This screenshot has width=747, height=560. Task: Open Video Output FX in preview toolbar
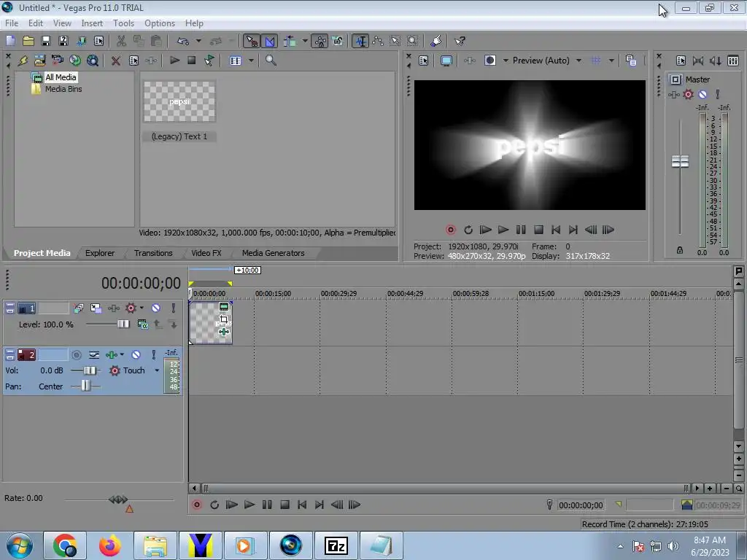point(470,61)
